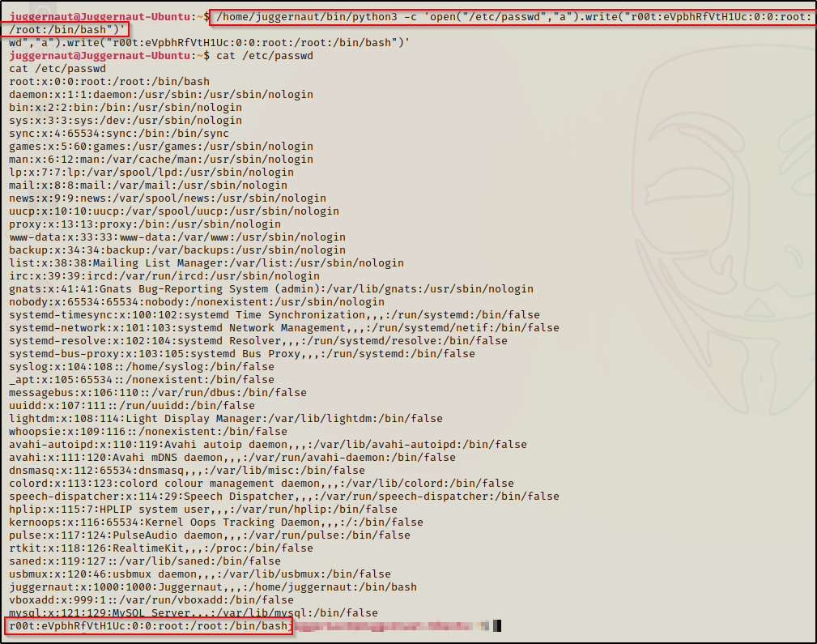Screen dimensions: 817x644
Task: Click the lightdm Light Display Manager line
Action: 225,418
